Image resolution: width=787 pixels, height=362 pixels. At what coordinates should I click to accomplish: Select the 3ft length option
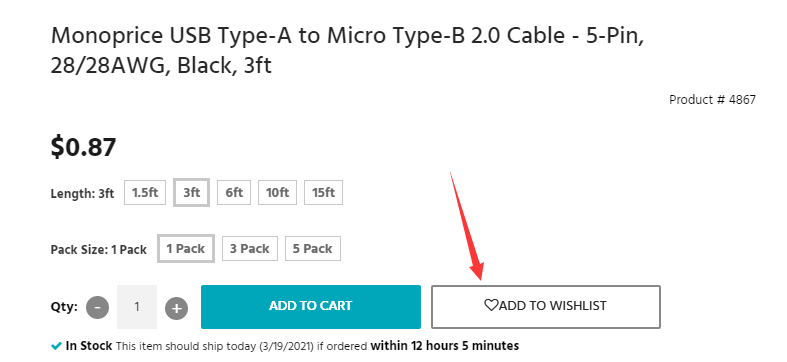(x=191, y=192)
